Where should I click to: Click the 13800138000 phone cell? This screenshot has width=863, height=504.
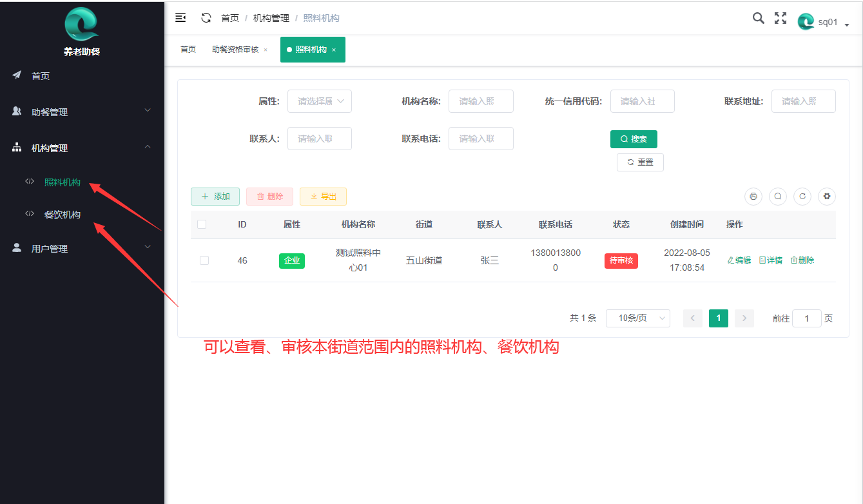click(x=556, y=260)
